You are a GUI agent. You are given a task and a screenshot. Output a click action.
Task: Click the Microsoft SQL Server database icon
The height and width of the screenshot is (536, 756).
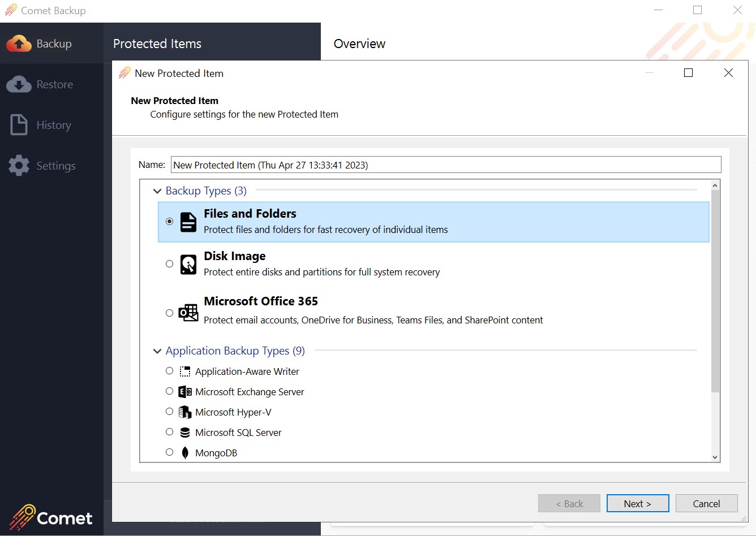(x=185, y=433)
